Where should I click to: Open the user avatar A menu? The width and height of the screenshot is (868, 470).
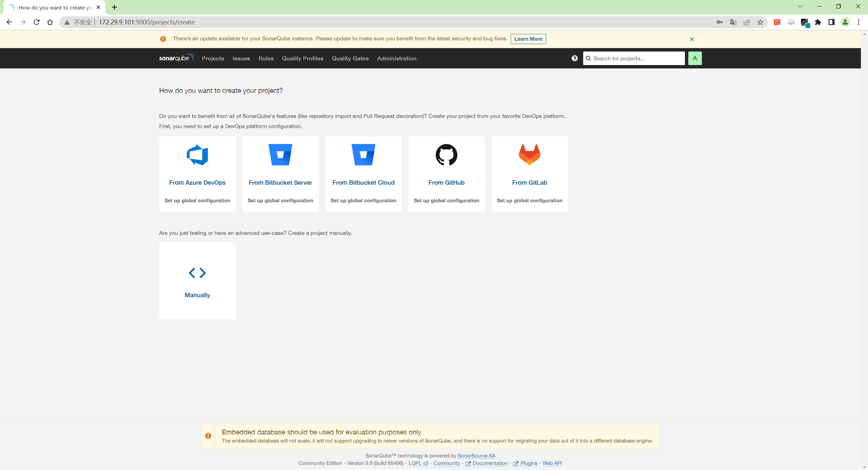coord(695,58)
